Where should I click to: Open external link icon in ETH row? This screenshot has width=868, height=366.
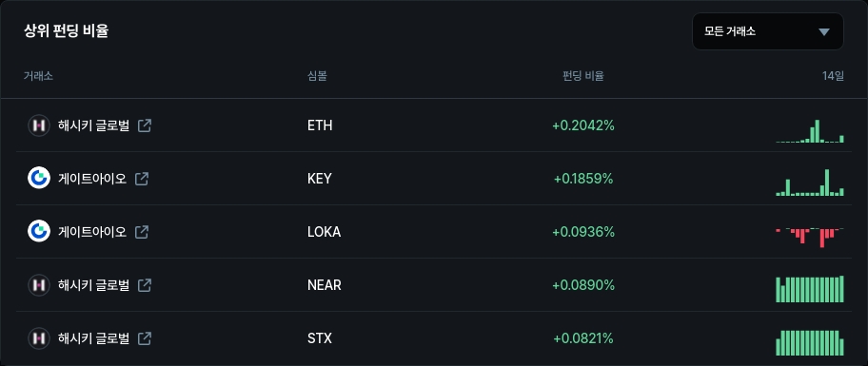[x=145, y=125]
